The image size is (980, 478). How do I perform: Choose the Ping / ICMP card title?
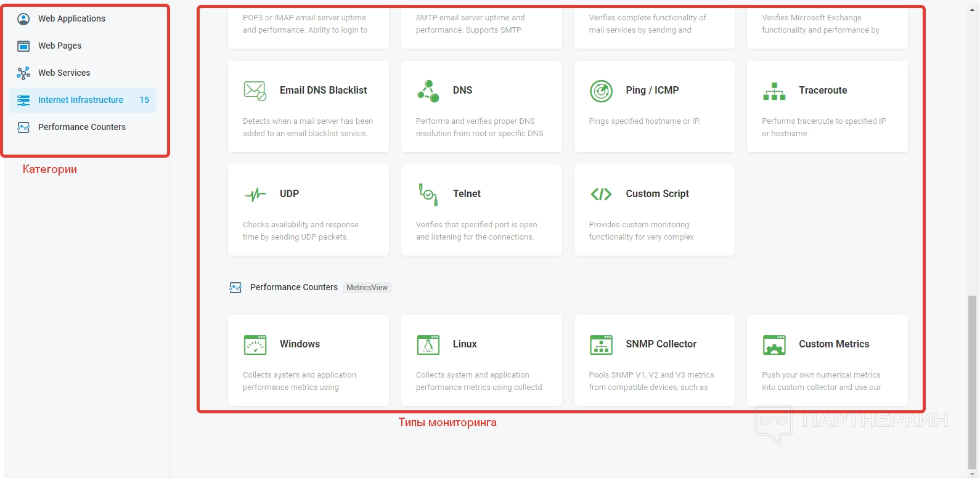tap(652, 90)
